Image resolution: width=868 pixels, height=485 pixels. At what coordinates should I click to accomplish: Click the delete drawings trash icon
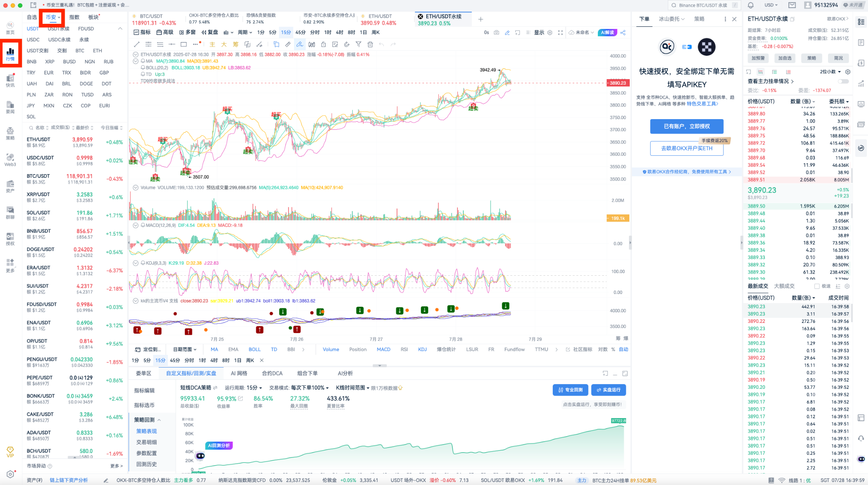tap(370, 44)
